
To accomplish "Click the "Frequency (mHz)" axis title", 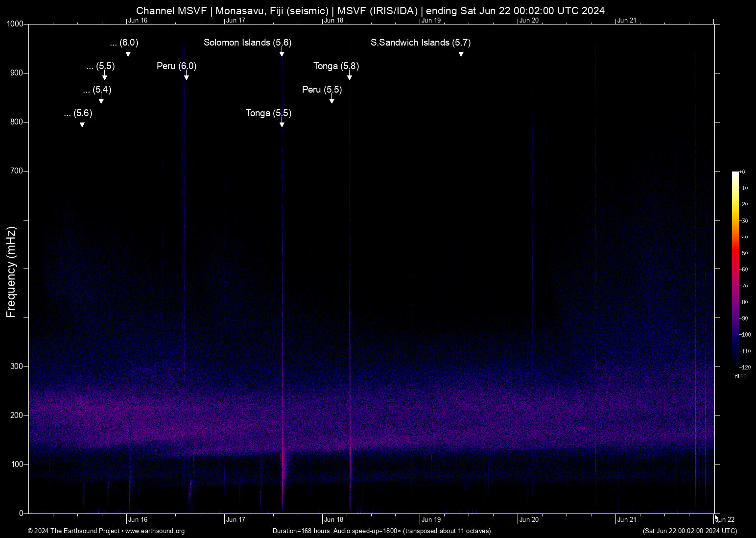I will pos(11,272).
